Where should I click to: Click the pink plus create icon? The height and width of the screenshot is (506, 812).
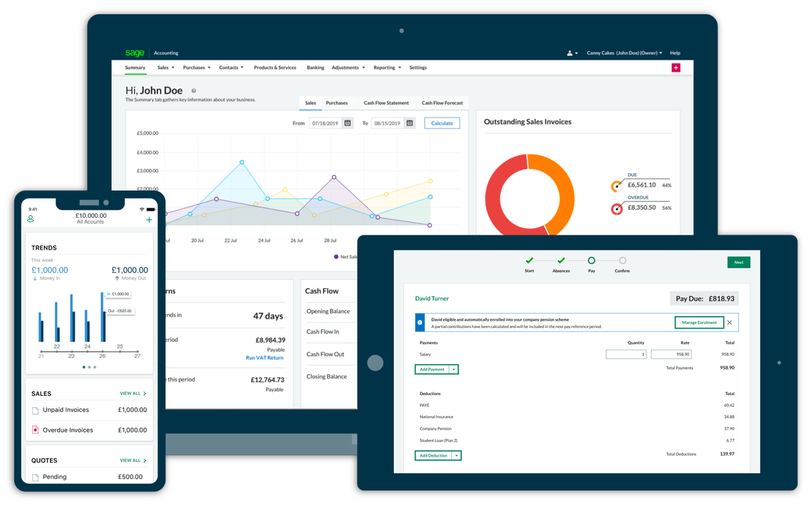click(675, 68)
